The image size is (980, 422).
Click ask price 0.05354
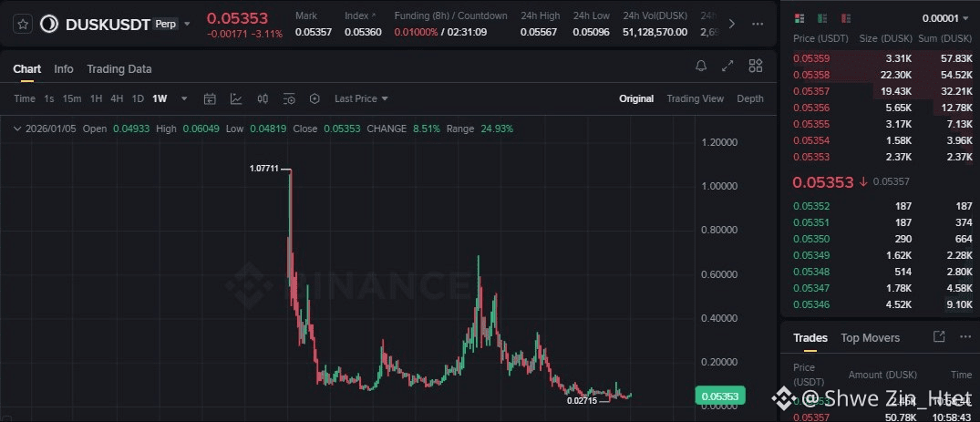tap(811, 140)
